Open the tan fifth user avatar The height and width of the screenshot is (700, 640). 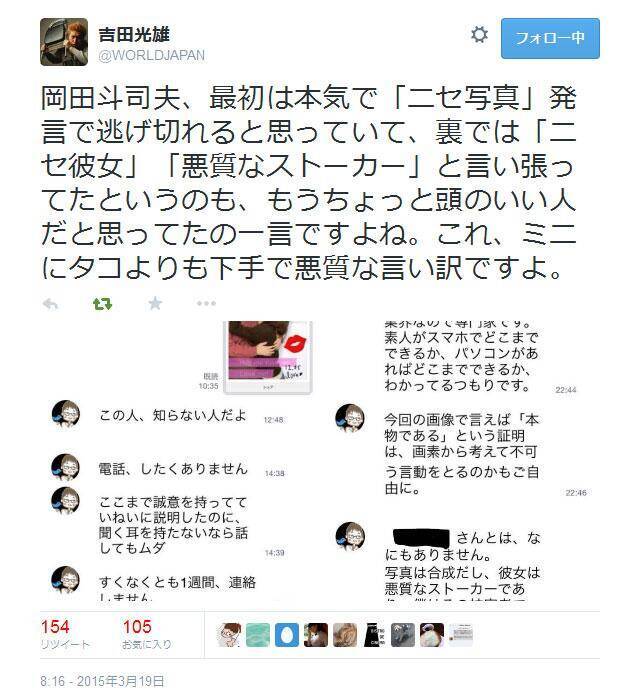(345, 635)
